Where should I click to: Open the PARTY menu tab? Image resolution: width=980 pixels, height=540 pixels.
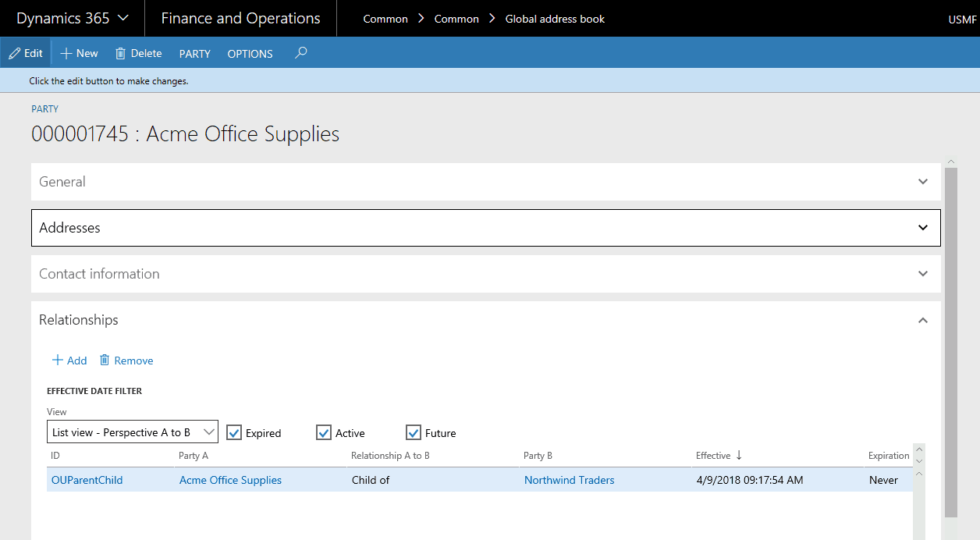(x=195, y=54)
